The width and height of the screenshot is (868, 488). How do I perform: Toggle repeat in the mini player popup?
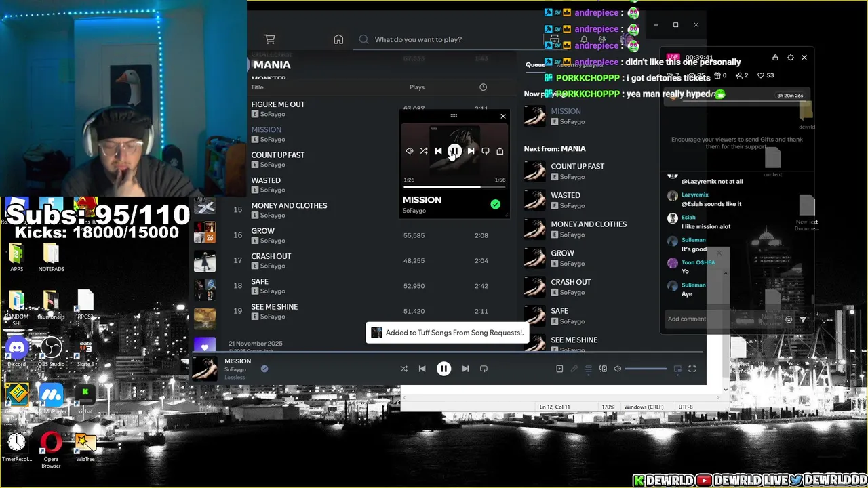(486, 151)
